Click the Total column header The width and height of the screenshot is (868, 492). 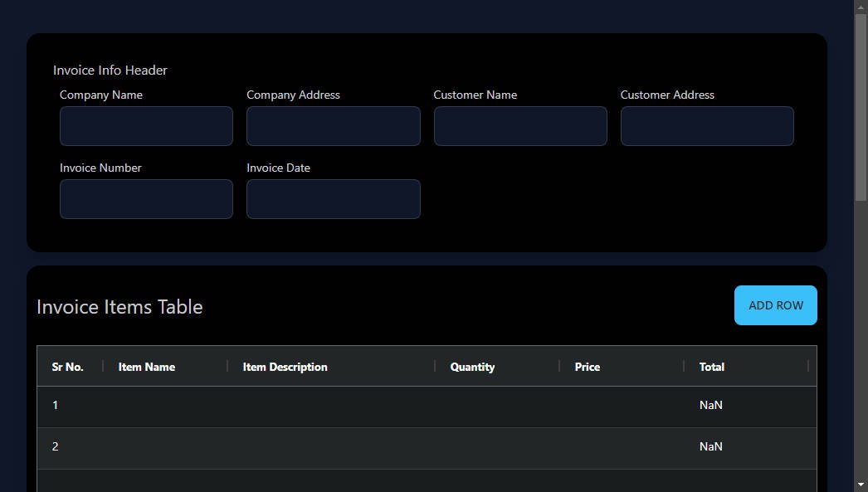pos(711,367)
